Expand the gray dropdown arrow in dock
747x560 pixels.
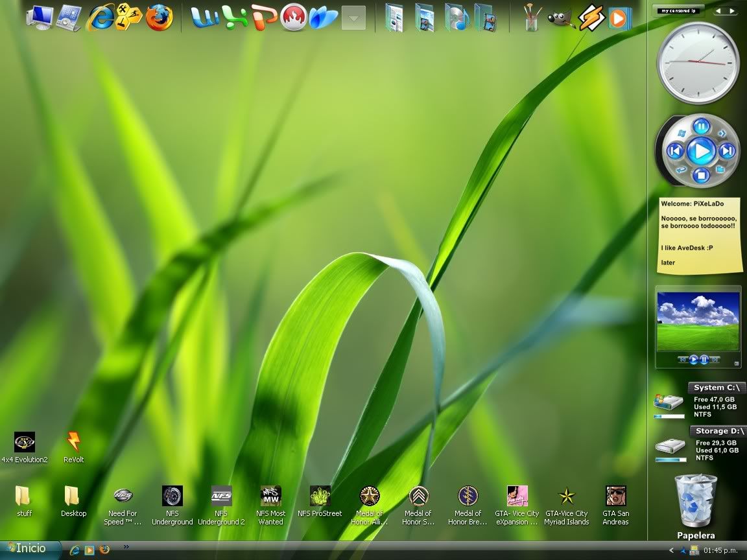pyautogui.click(x=353, y=18)
